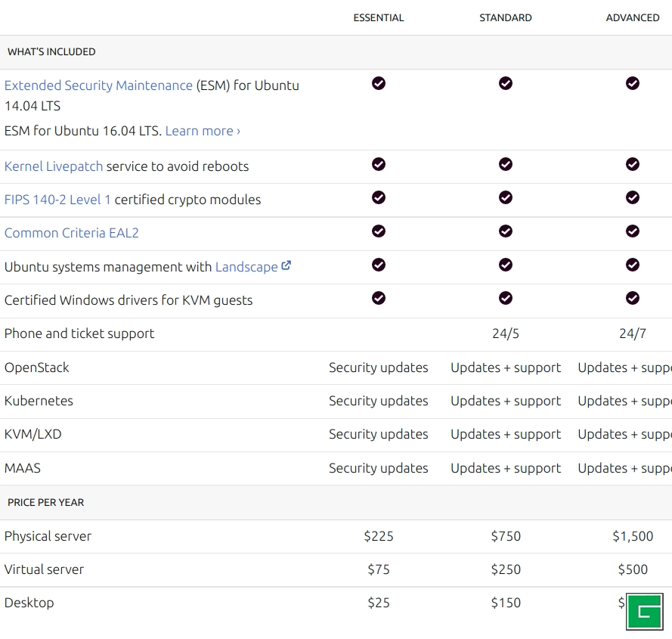
Task: Click the external link icon beside Landscape
Action: click(286, 266)
